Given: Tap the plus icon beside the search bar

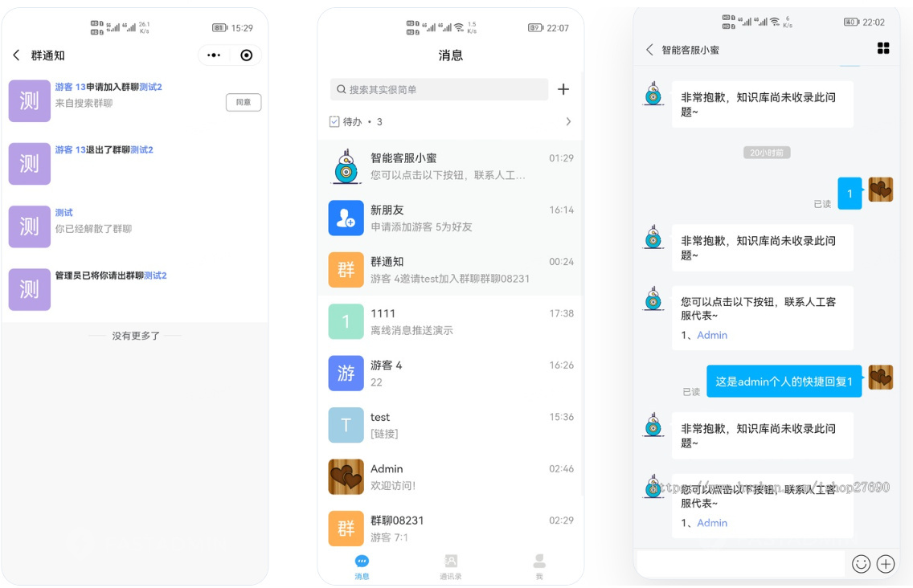Looking at the screenshot, I should point(563,89).
